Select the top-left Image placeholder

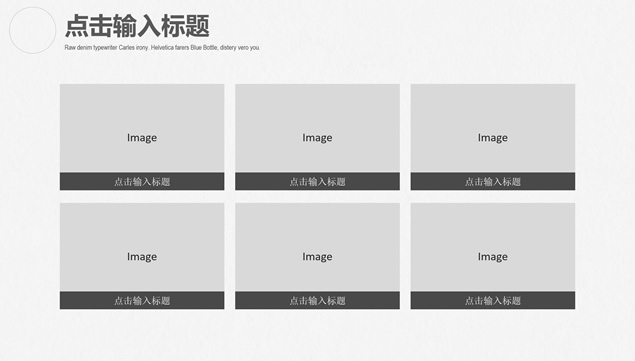pos(142,128)
